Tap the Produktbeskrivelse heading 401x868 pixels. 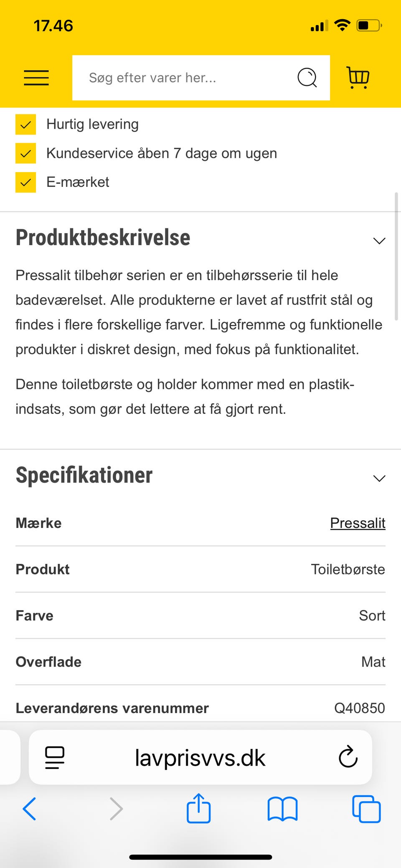click(103, 238)
